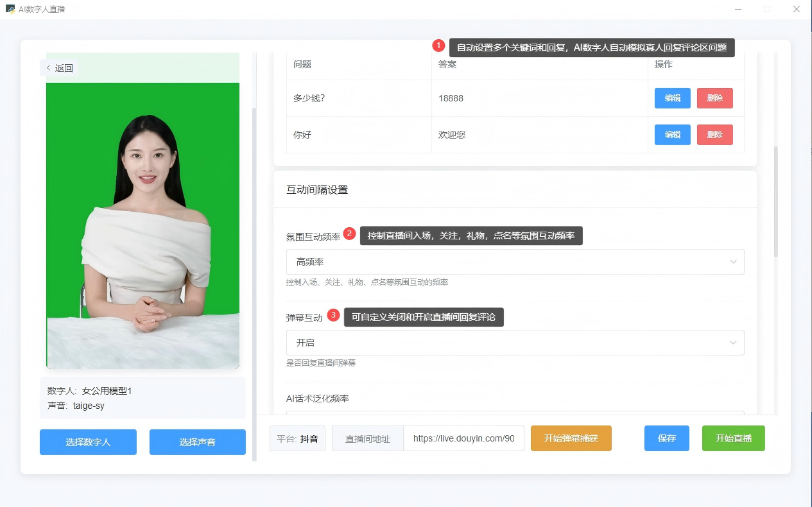The image size is (812, 507).
Task: Click the 直播间地址 URL input field
Action: [x=464, y=439]
